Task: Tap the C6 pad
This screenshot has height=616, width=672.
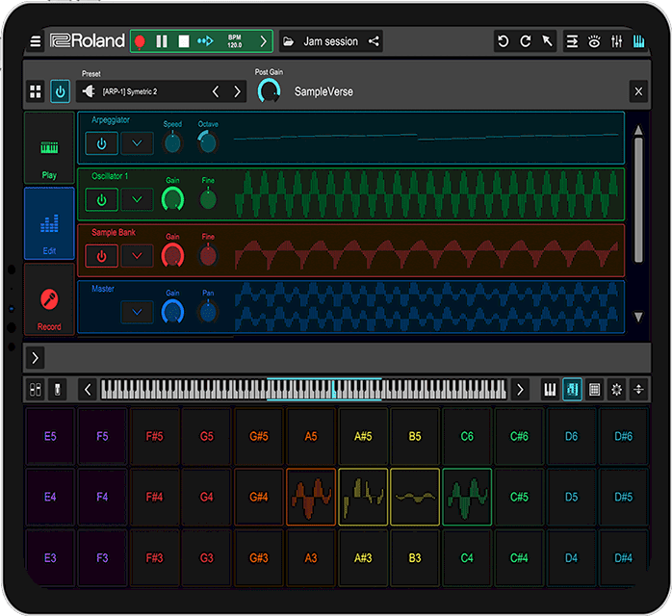Action: (466, 436)
